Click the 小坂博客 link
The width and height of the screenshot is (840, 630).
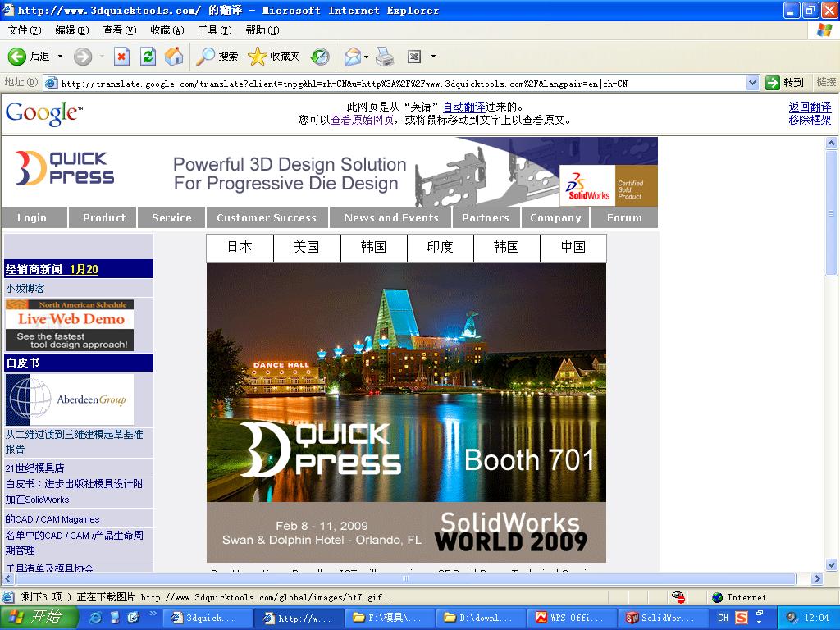click(25, 288)
